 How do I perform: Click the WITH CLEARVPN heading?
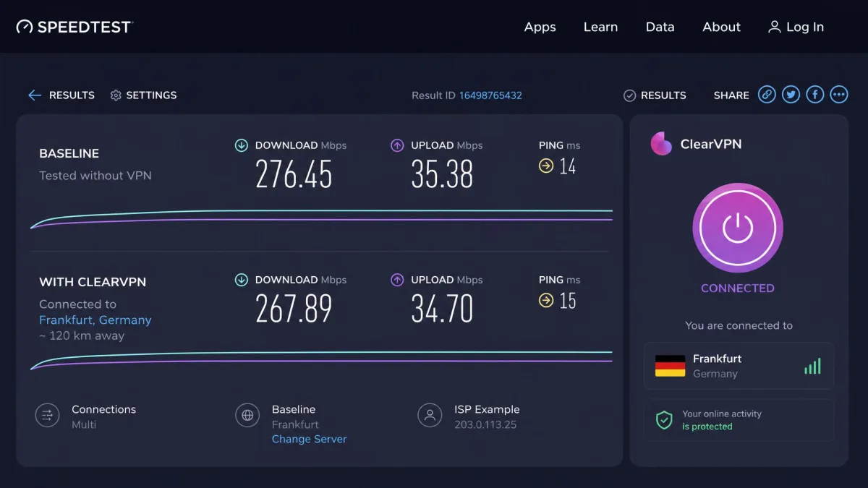pos(93,282)
